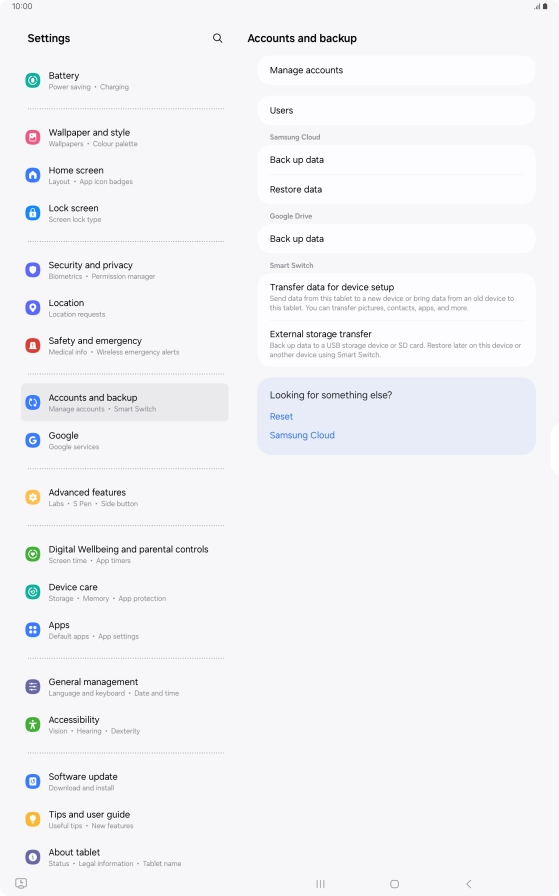Open External storage transfer

396,343
